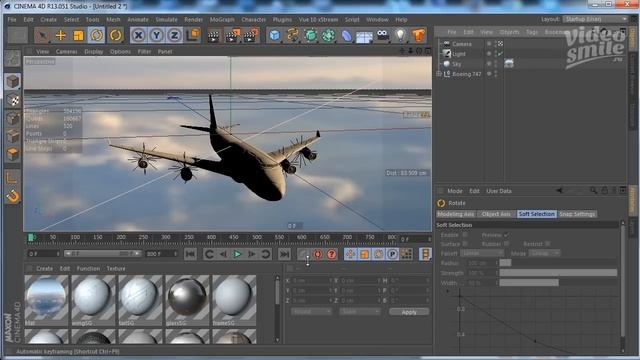Toggle Light object green enable checkmark
Image resolution: width=640 pixels, height=360 pixels.
click(x=500, y=54)
